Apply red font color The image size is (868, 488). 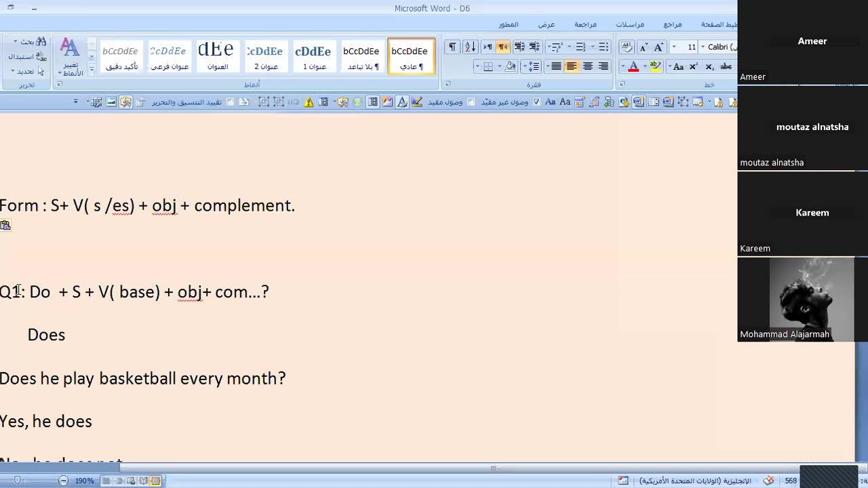click(633, 66)
